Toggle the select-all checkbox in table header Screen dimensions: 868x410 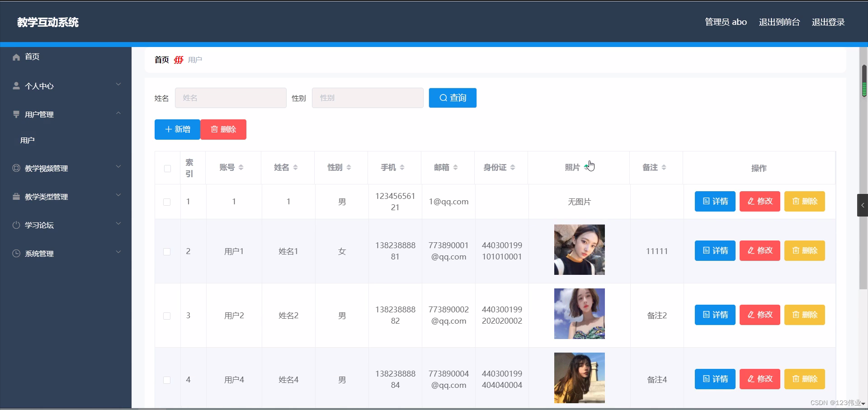tap(167, 168)
